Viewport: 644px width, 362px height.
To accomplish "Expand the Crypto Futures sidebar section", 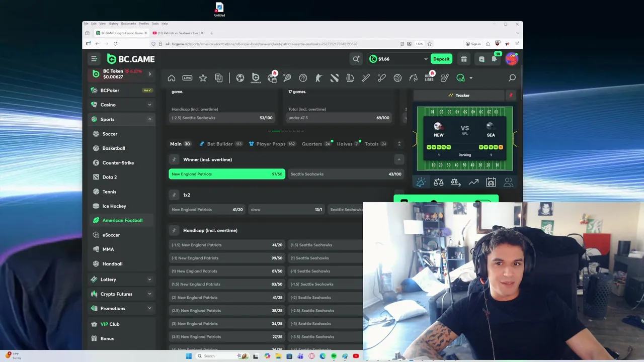I will coord(149,294).
